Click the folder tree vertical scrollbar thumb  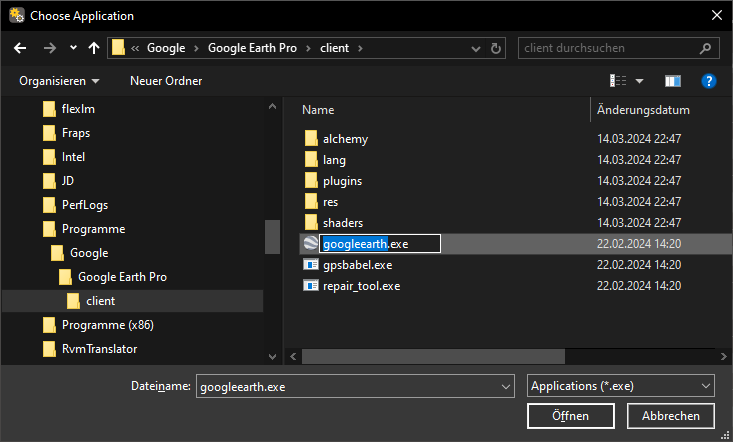click(272, 237)
